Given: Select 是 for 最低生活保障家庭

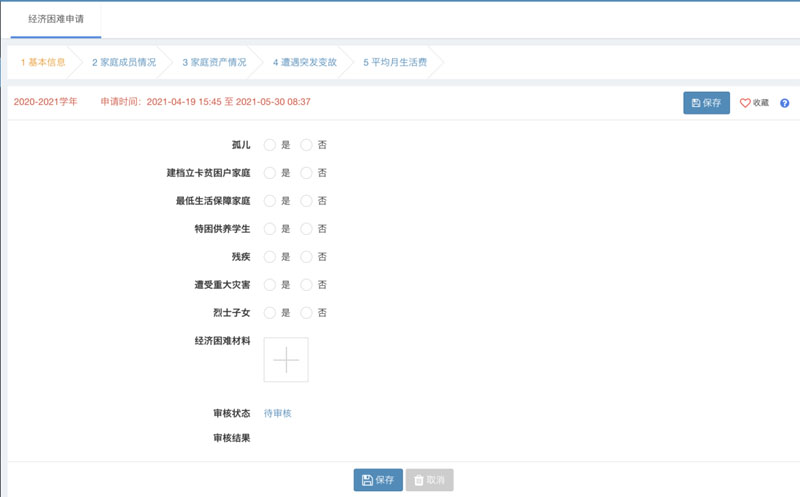Looking at the screenshot, I should [x=270, y=201].
